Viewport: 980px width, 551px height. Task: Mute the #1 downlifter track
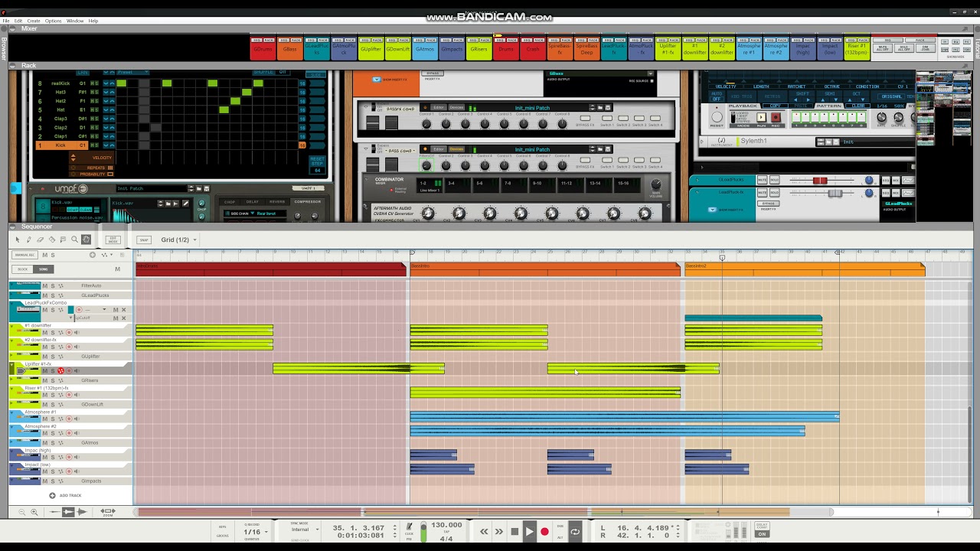pyautogui.click(x=44, y=333)
